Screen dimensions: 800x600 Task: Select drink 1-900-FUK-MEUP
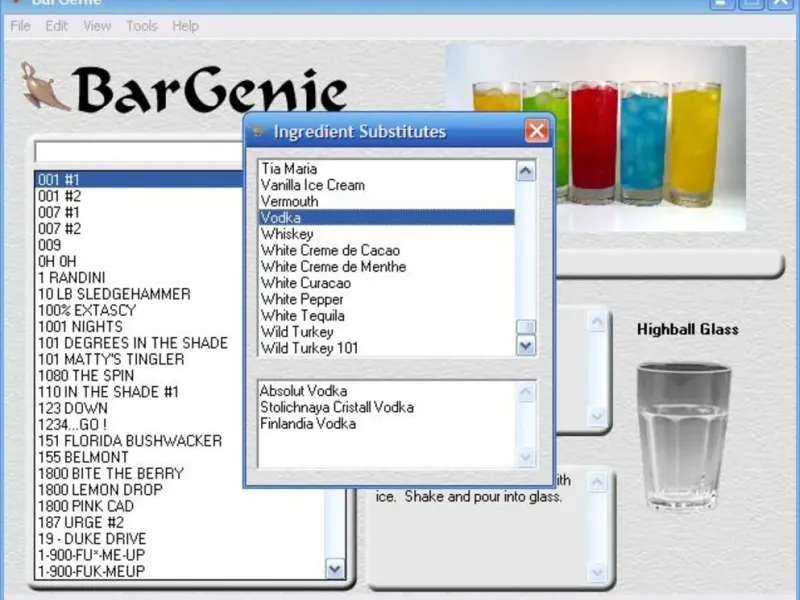click(x=181, y=571)
